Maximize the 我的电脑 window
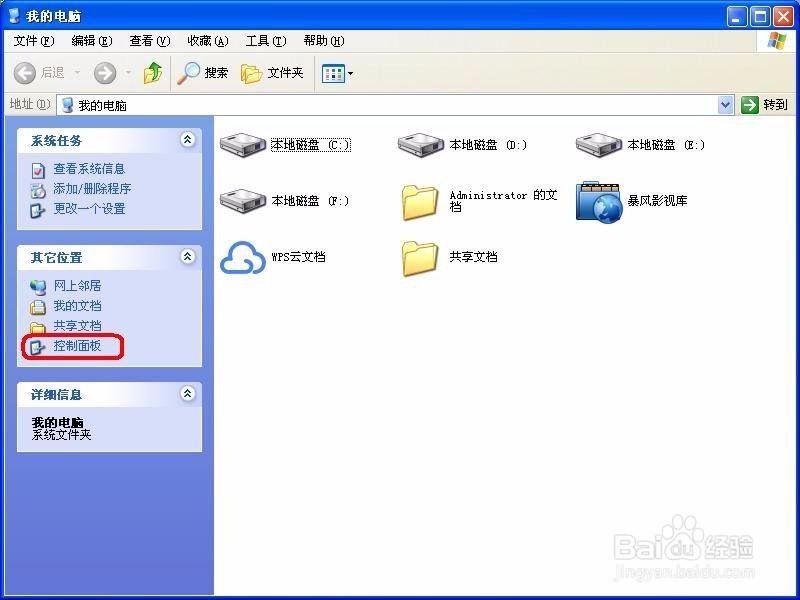The width and height of the screenshot is (800, 600). (x=760, y=16)
